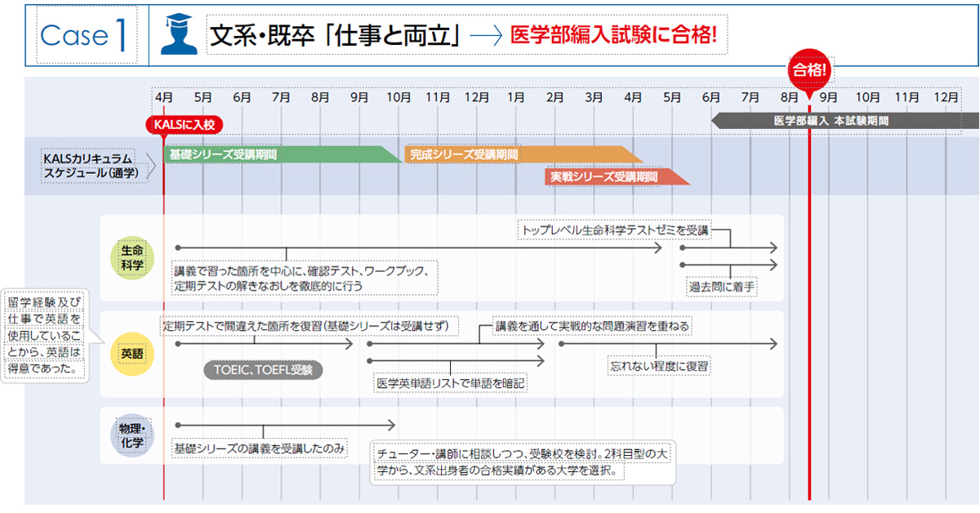This screenshot has width=980, height=513.
Task: Click the yellow 英語 subject circle
Action: [x=131, y=354]
